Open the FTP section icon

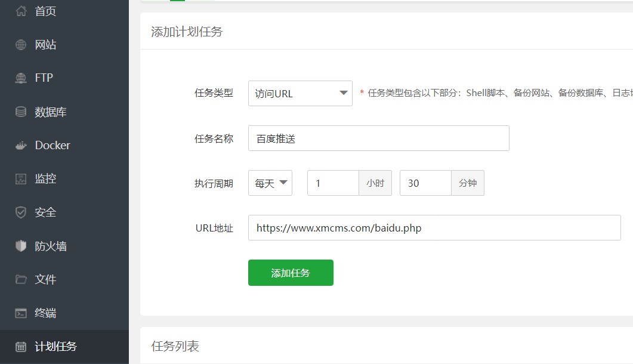(22, 78)
